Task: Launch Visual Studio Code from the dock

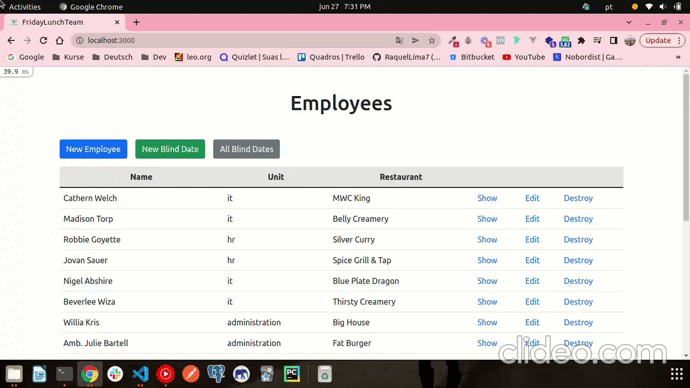Action: [x=140, y=374]
